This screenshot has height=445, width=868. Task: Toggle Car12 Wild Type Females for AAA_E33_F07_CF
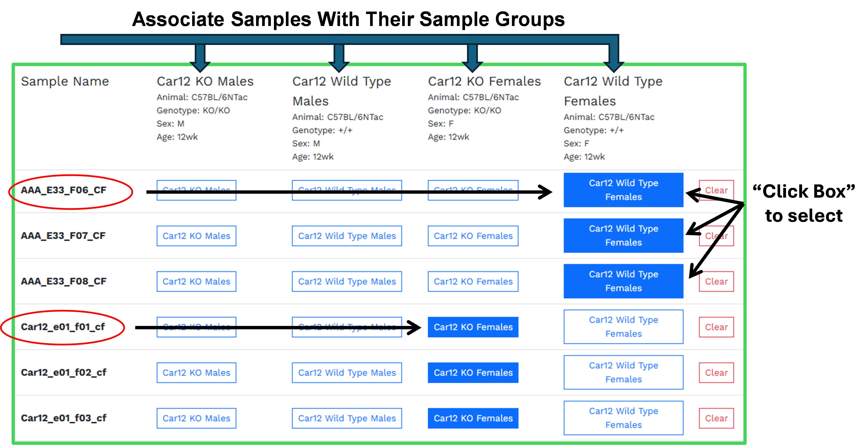623,235
